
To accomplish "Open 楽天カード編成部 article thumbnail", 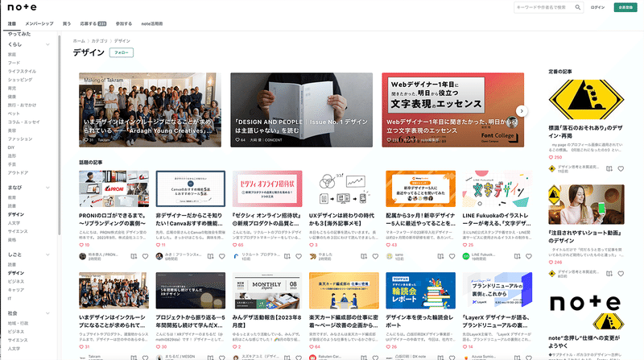I will pos(344,290).
